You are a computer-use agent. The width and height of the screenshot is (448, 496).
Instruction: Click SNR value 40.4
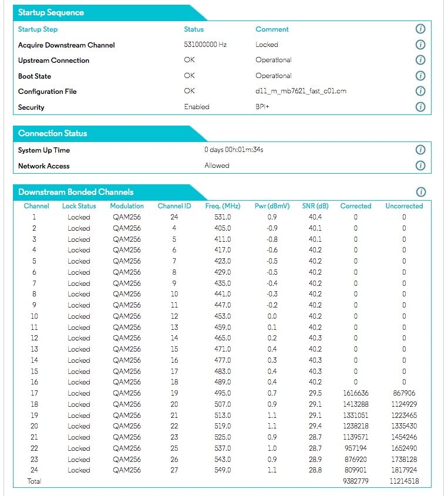315,217
